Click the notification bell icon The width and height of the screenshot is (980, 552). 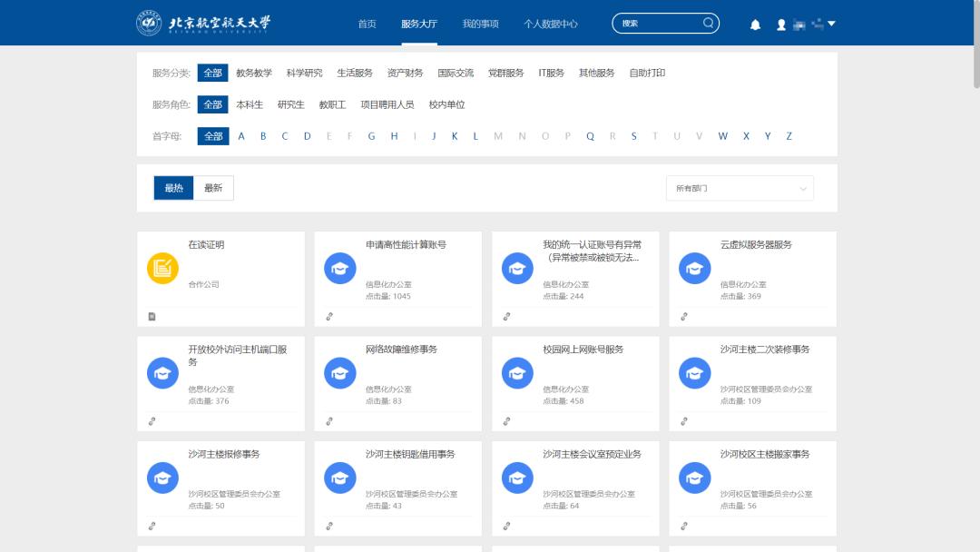[x=755, y=24]
